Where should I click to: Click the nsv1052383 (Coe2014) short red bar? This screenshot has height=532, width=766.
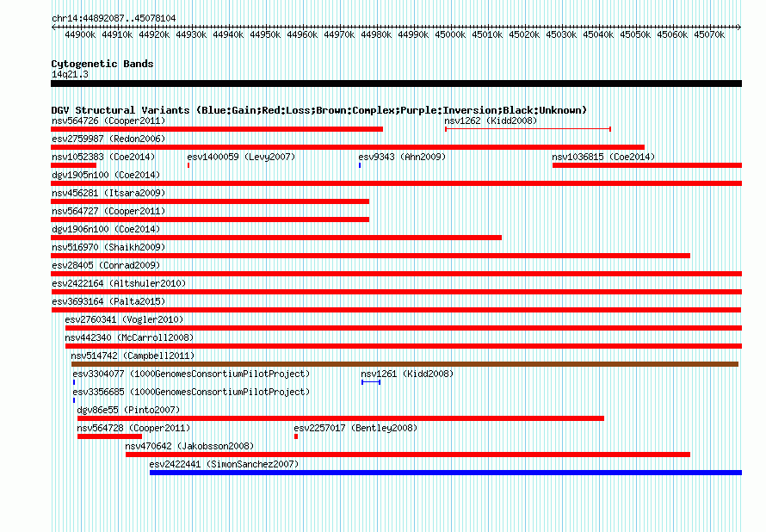[74, 165]
